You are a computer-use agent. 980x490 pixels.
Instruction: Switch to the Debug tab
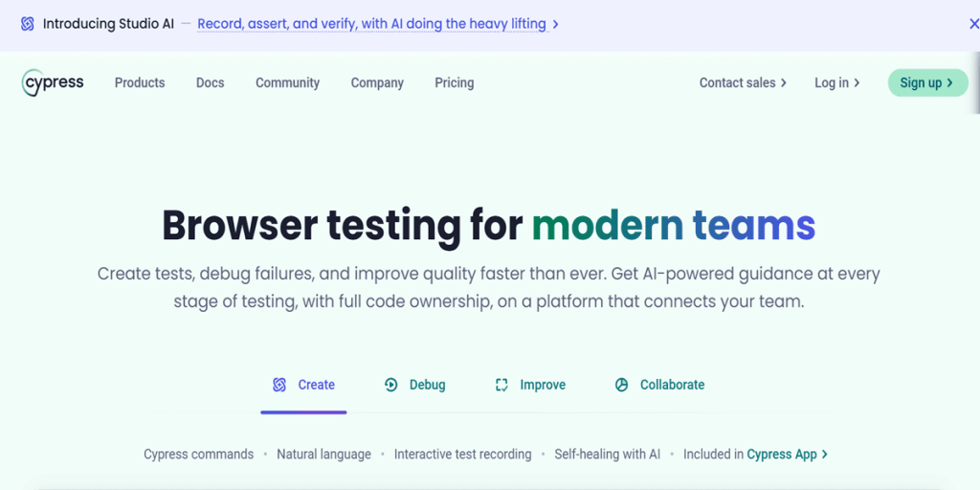tap(415, 385)
